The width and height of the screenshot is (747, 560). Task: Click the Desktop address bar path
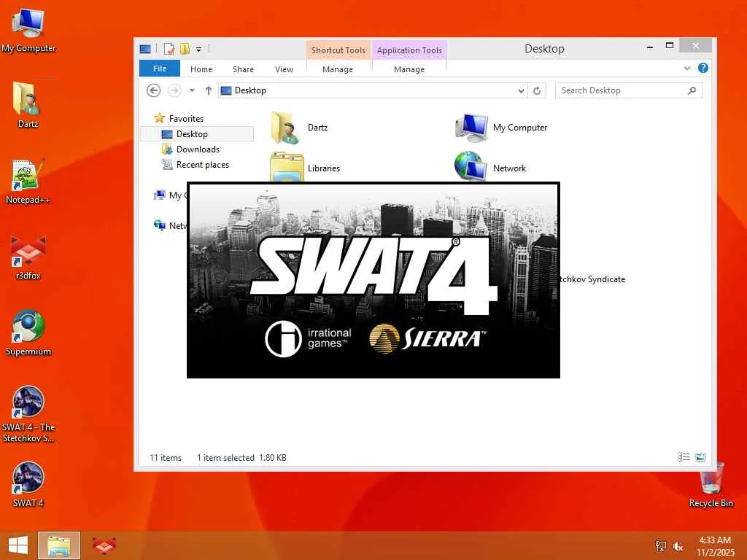pyautogui.click(x=250, y=90)
